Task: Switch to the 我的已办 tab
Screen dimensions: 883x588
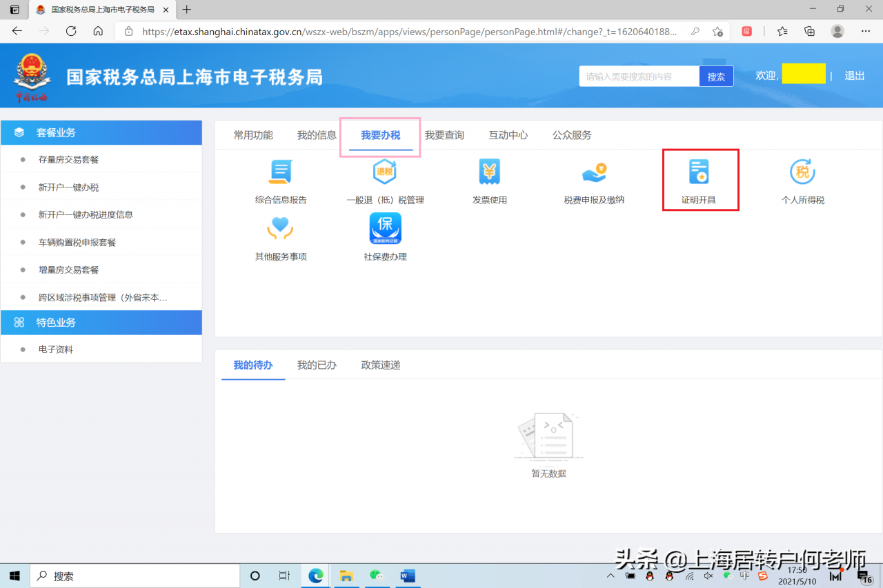Action: pos(317,365)
